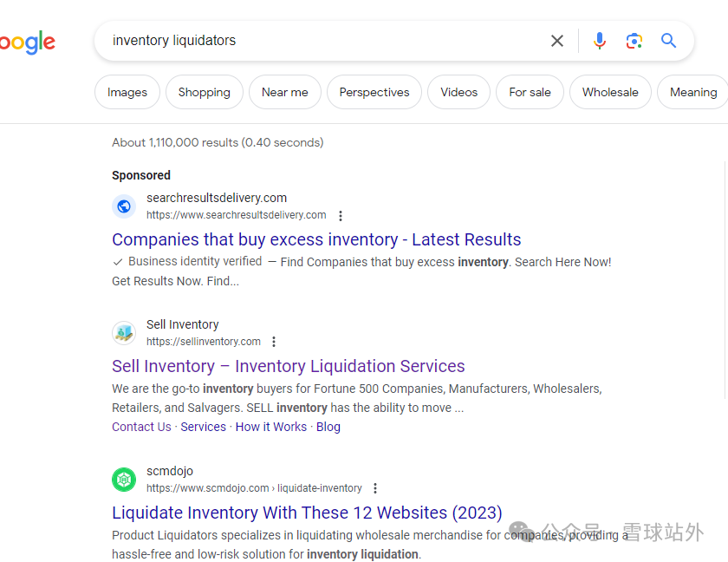Open three-dot menu for scmdojo result
The height and width of the screenshot is (562, 728).
tap(375, 488)
